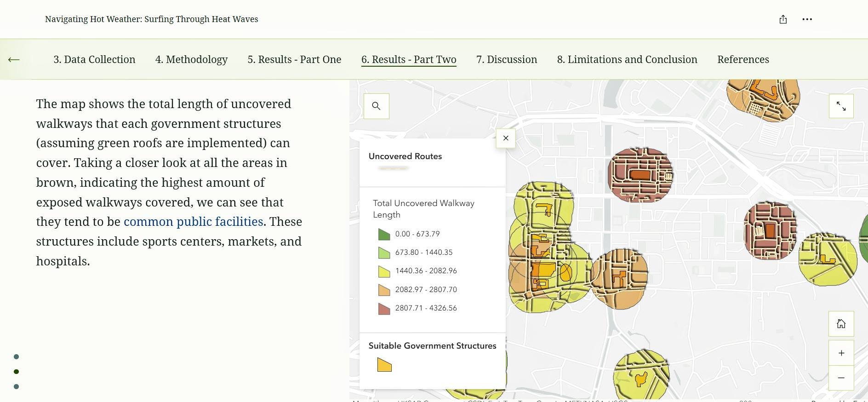
Task: Close the map legend panel
Action: coord(506,138)
